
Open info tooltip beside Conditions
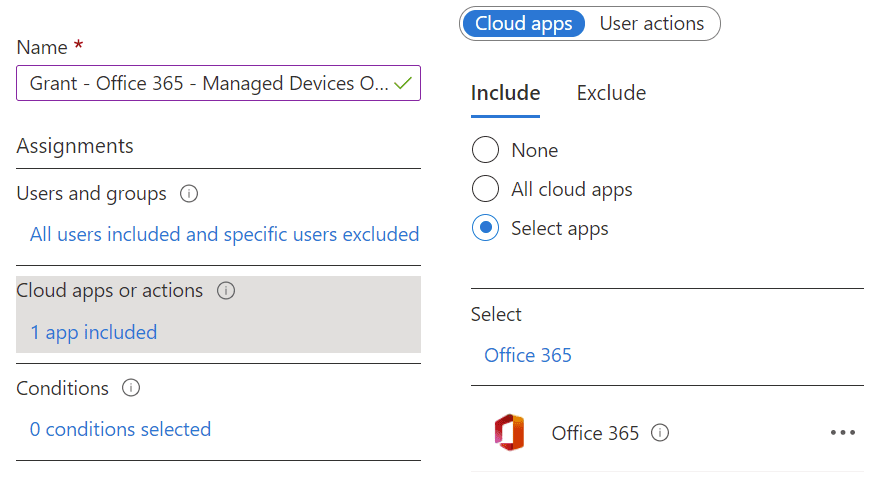tap(131, 388)
